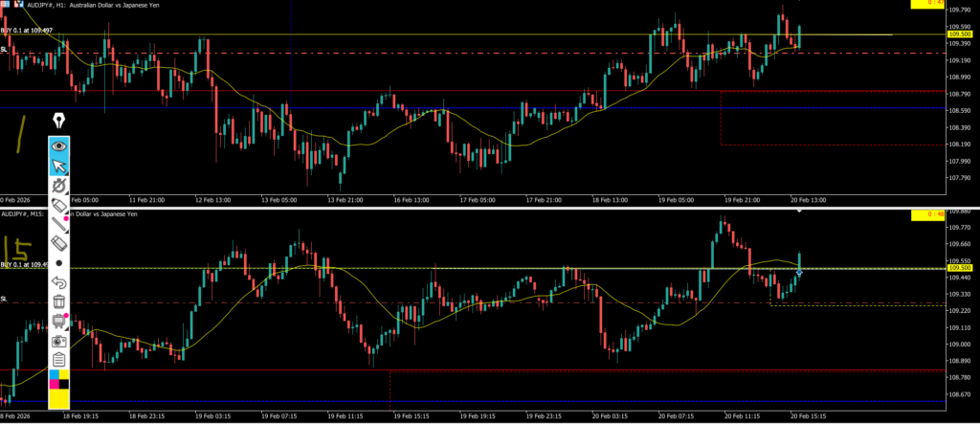Screen dimensions: 980x424
Task: Select the crossed-out circle pen tool
Action: pyautogui.click(x=59, y=185)
